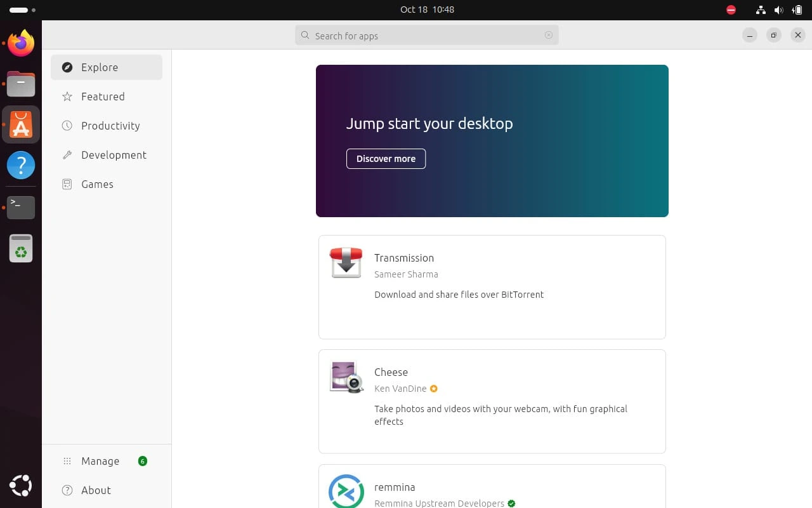Click the App Center dock icon

click(21, 124)
